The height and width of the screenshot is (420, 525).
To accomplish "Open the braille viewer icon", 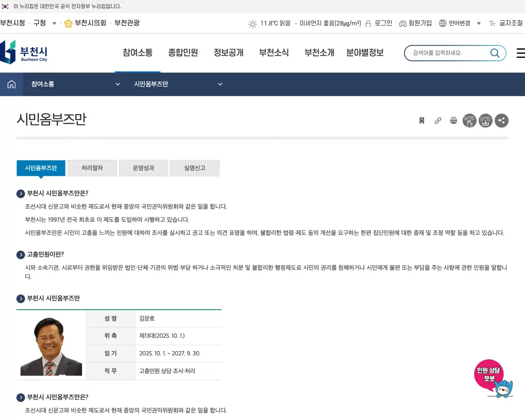I will coord(470,120).
